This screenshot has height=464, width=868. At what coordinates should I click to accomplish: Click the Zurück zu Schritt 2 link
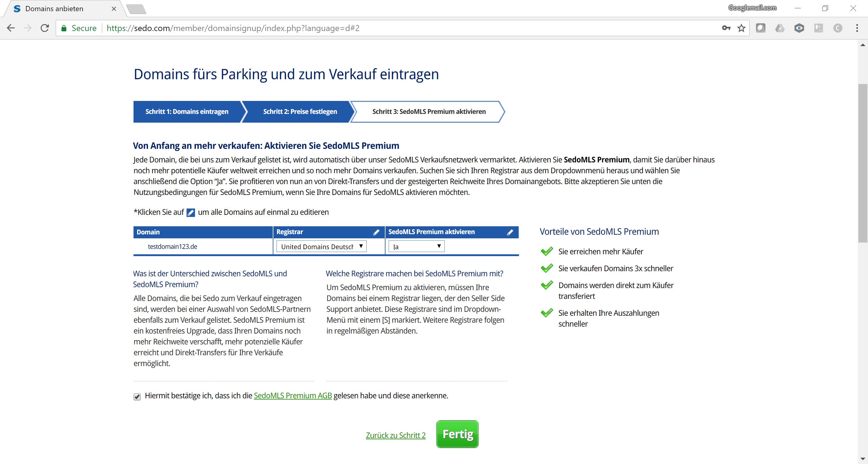[x=396, y=435]
